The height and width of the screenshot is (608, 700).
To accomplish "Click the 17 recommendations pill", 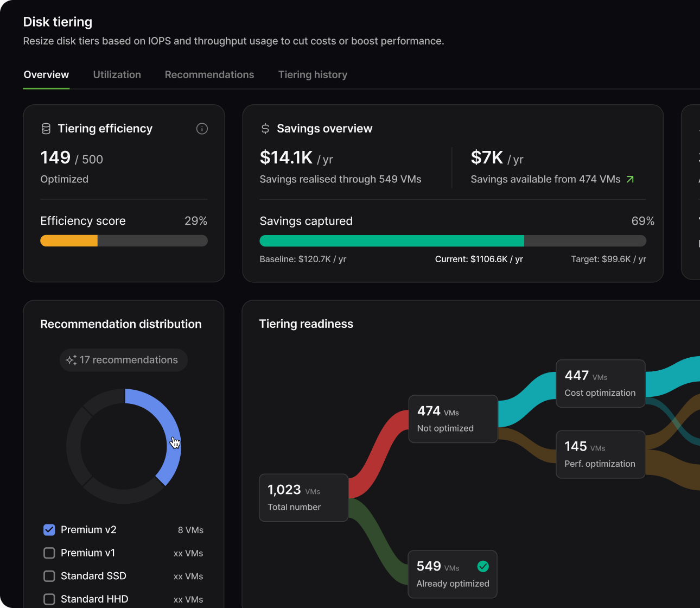I will [123, 360].
